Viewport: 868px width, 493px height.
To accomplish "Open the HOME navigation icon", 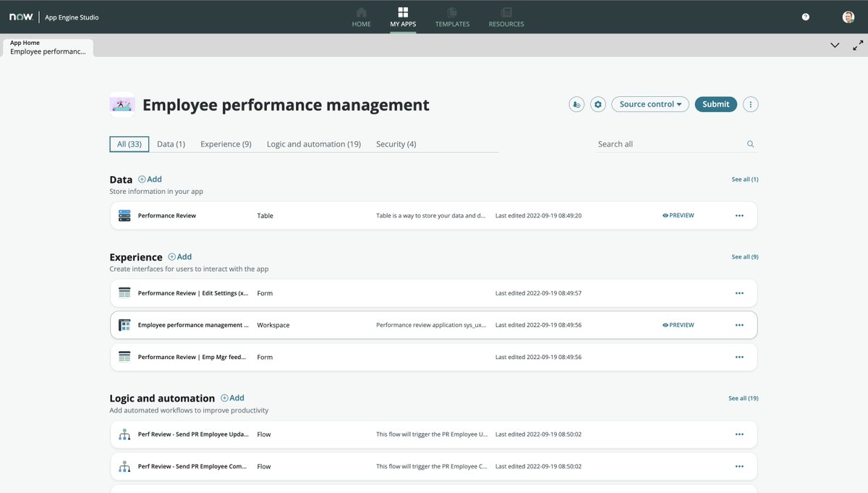I will 361,13.
